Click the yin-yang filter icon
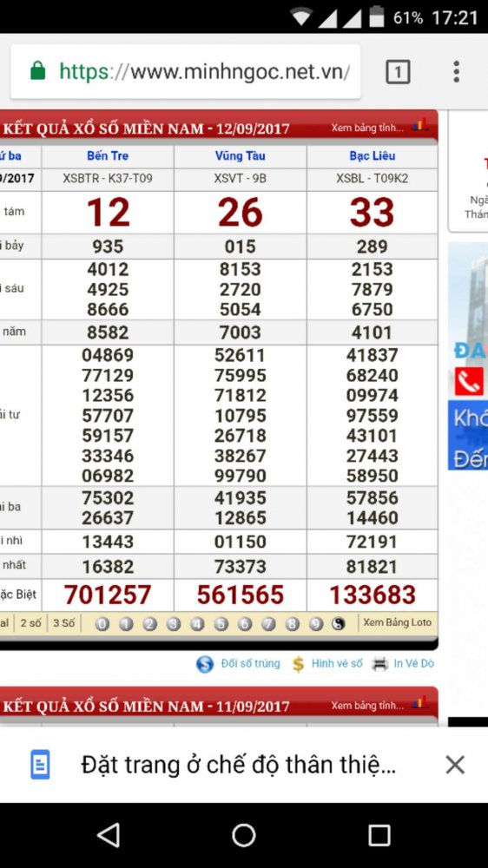 tap(339, 624)
